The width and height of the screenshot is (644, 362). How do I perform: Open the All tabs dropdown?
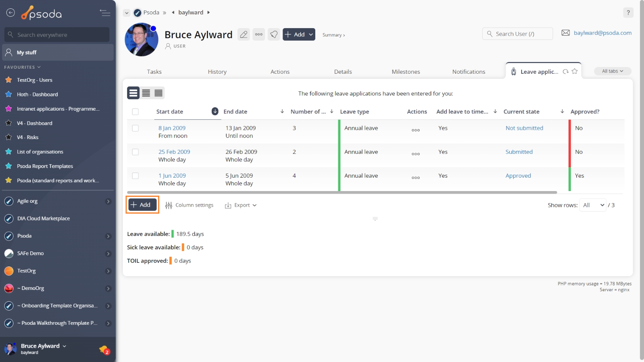click(x=613, y=71)
